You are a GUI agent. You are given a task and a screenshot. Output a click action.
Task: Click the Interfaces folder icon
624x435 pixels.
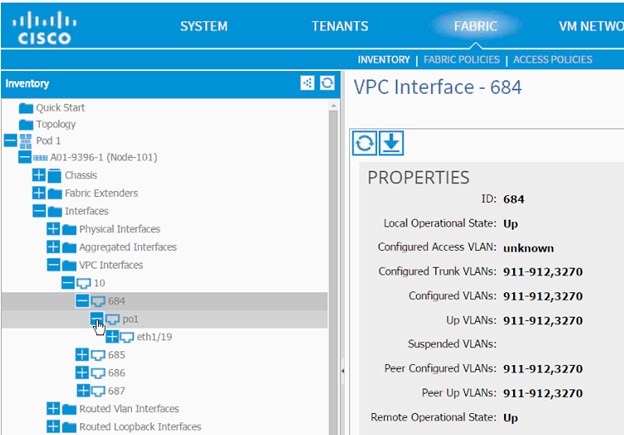(x=55, y=211)
